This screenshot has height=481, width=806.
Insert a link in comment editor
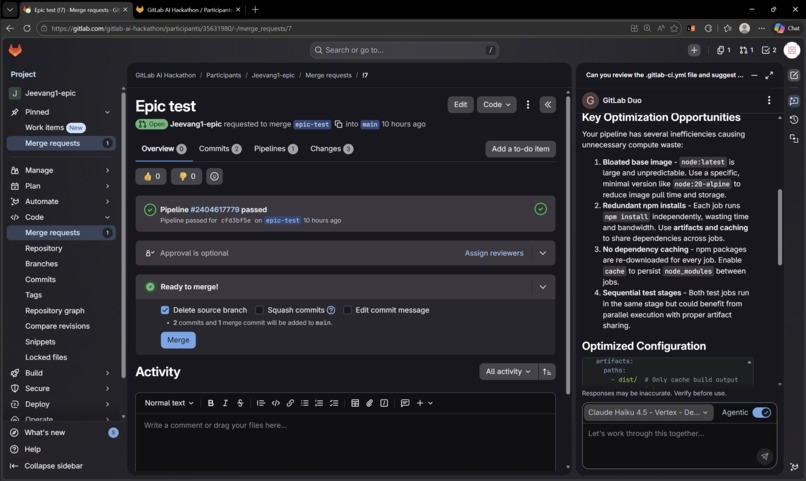[x=290, y=403]
